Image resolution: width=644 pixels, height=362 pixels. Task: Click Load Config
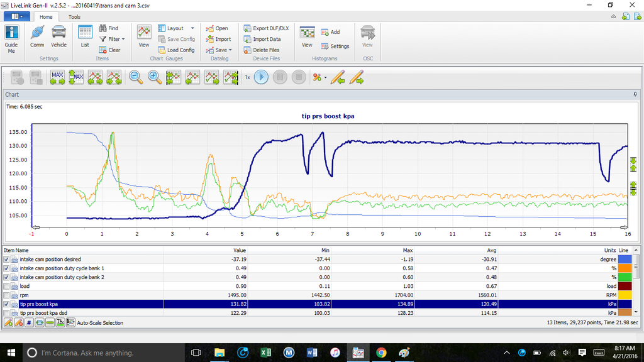pyautogui.click(x=176, y=50)
